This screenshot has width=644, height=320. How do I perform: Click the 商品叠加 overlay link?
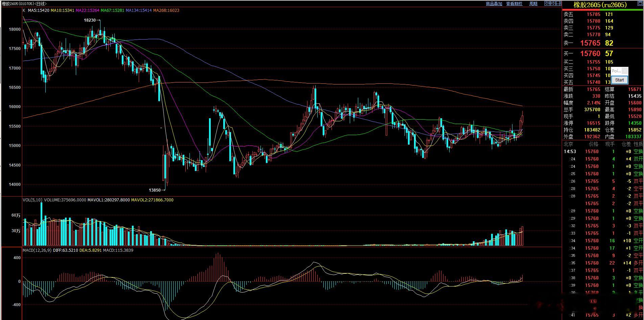494,4
